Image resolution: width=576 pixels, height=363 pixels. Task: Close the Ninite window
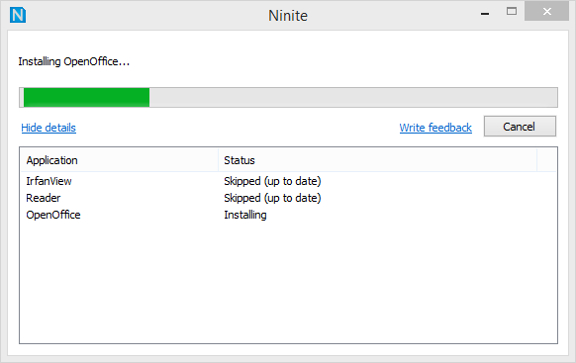pyautogui.click(x=547, y=11)
